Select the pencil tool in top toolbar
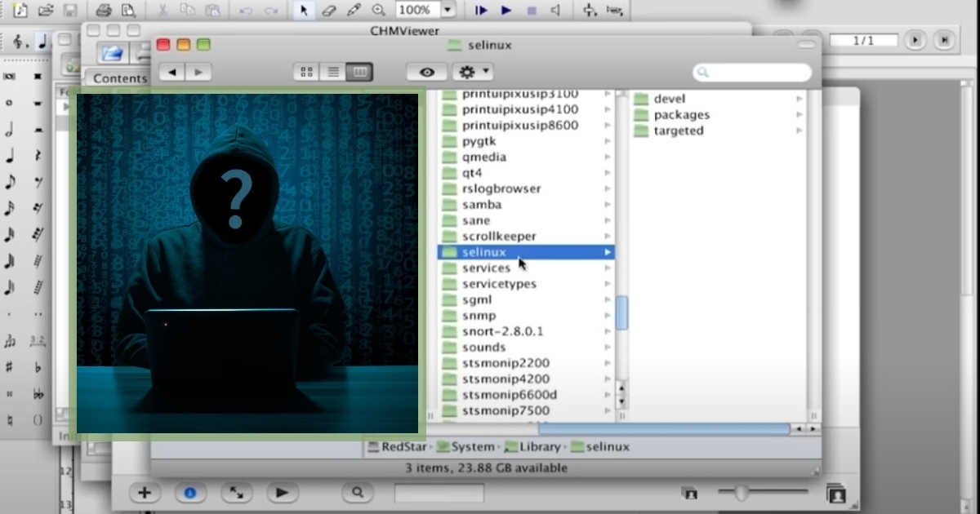This screenshot has height=514, width=980. [354, 11]
